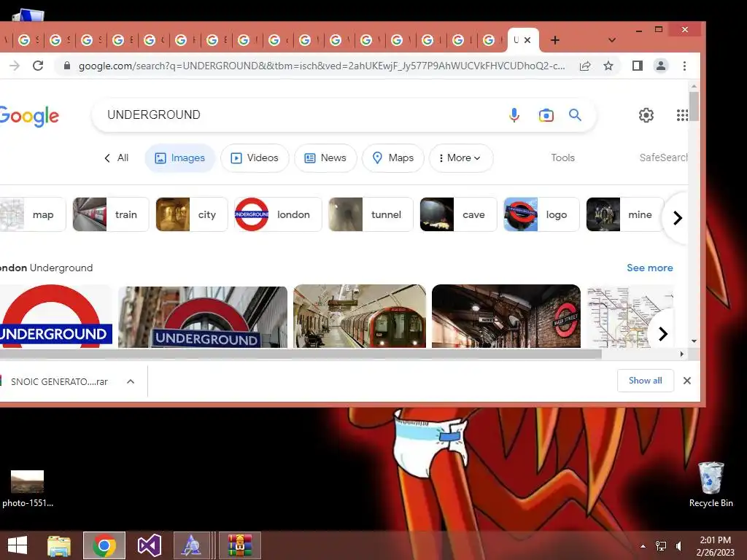Viewport: 747px width, 560px height.
Task: Filter images by the cave chip
Action: click(458, 214)
